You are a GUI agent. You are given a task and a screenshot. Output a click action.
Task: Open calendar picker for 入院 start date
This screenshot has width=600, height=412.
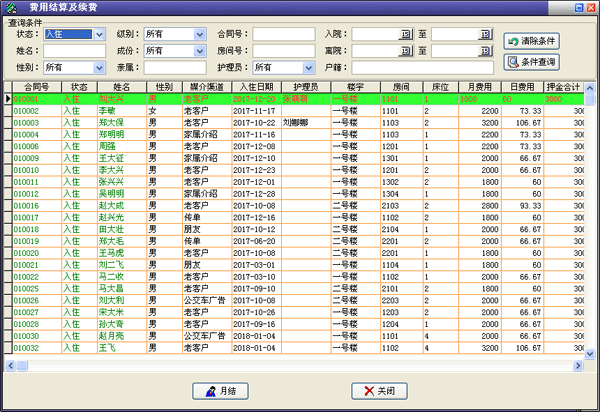pyautogui.click(x=407, y=34)
